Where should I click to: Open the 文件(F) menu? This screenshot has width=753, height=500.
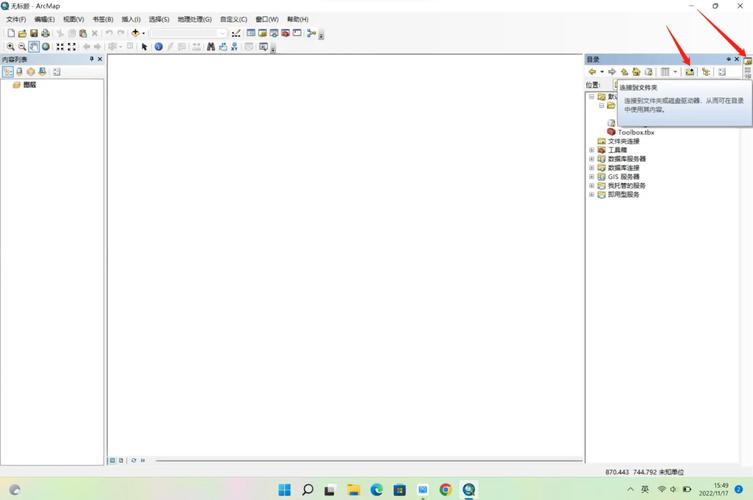tap(16, 19)
